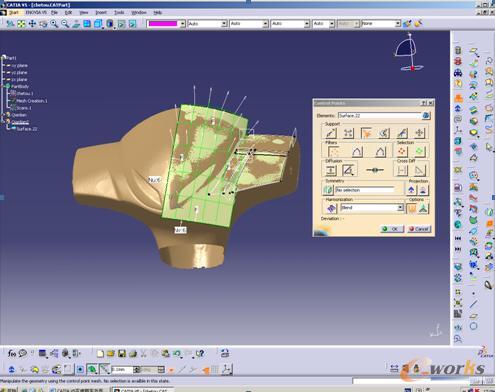Image resolution: width=495 pixels, height=392 pixels.
Task: Toggle the points-only Filters option
Action: click(333, 152)
